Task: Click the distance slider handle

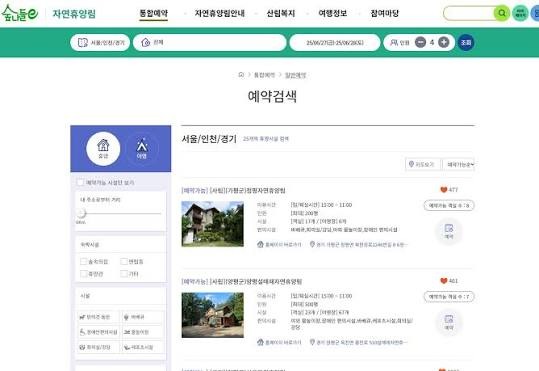Action: [x=81, y=214]
